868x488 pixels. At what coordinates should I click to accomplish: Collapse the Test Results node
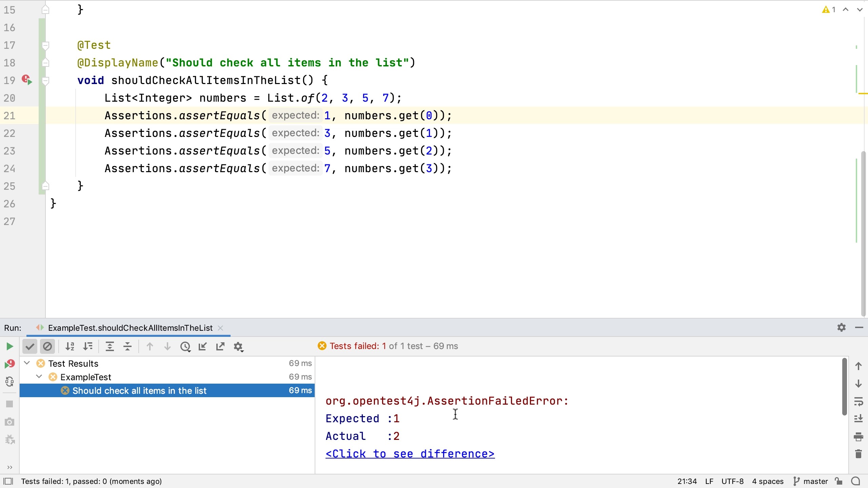tap(26, 363)
